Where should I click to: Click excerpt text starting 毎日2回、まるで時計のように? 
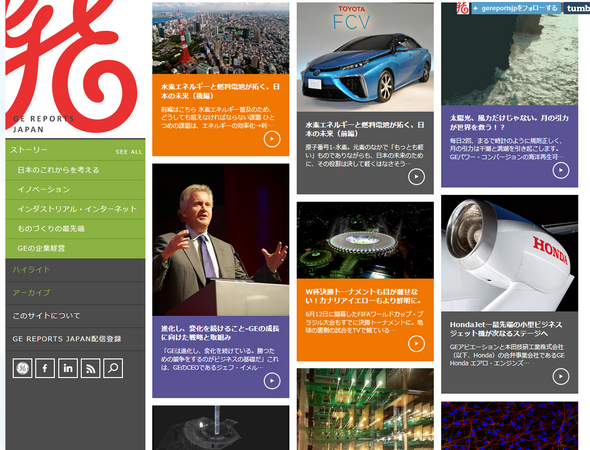point(507,149)
